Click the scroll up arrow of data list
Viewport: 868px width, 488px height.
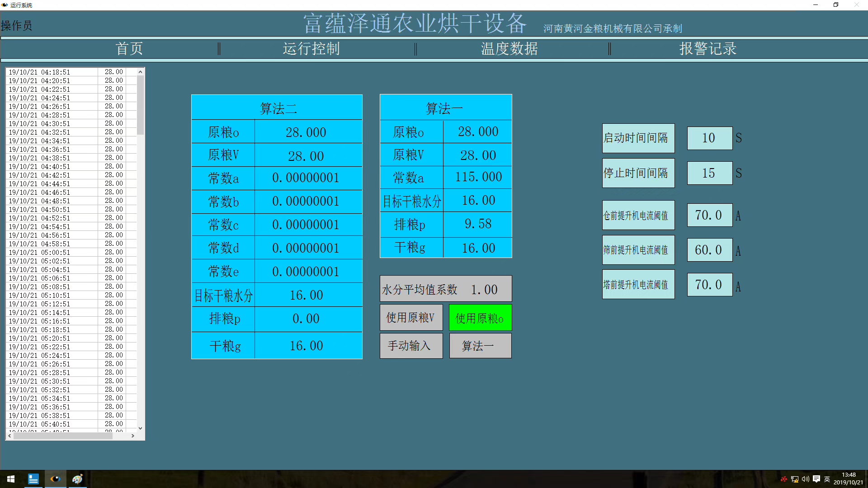(140, 72)
